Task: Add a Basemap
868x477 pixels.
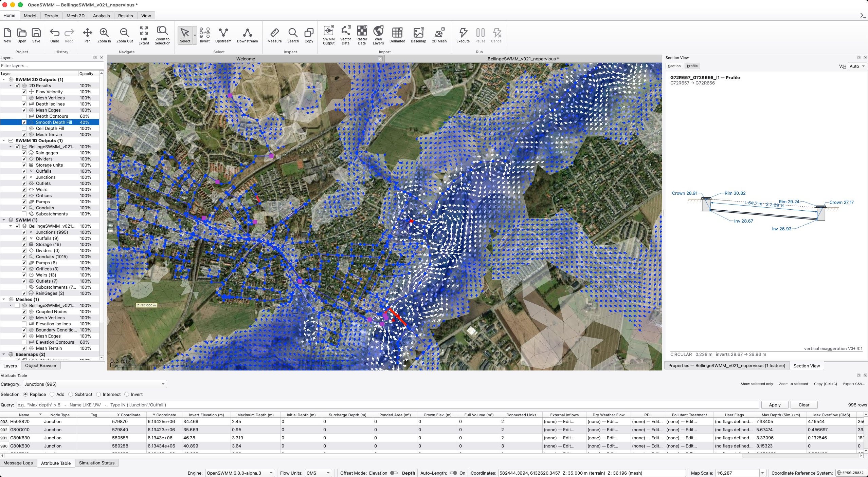Action: point(418,35)
